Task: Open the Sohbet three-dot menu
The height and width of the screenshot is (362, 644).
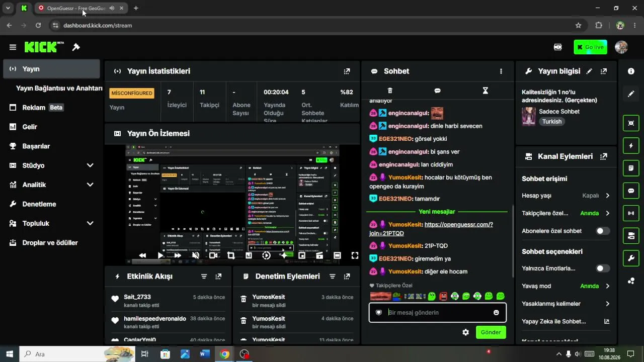Action: pyautogui.click(x=501, y=71)
